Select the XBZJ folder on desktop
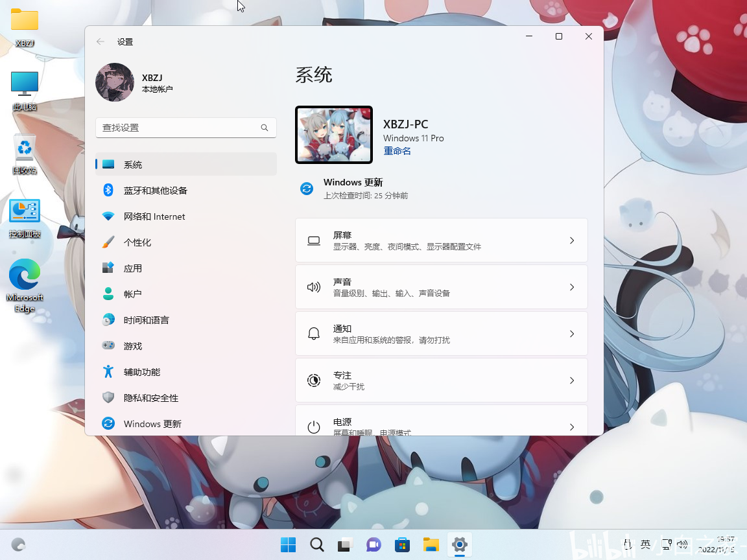 pyautogui.click(x=25, y=28)
